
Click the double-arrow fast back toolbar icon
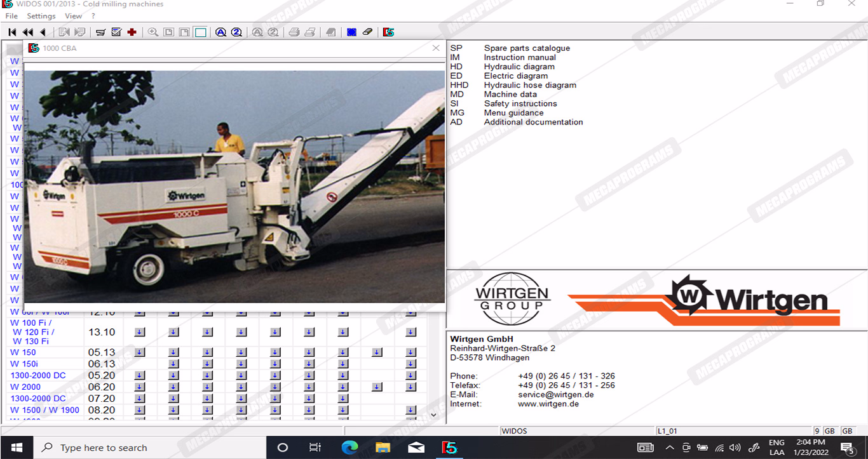tap(27, 32)
